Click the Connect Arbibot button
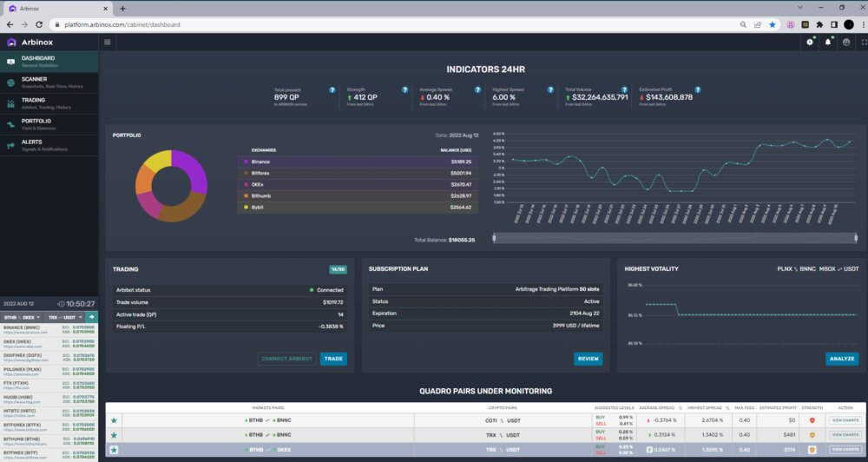Viewport: 868px width, 462px height. point(286,359)
